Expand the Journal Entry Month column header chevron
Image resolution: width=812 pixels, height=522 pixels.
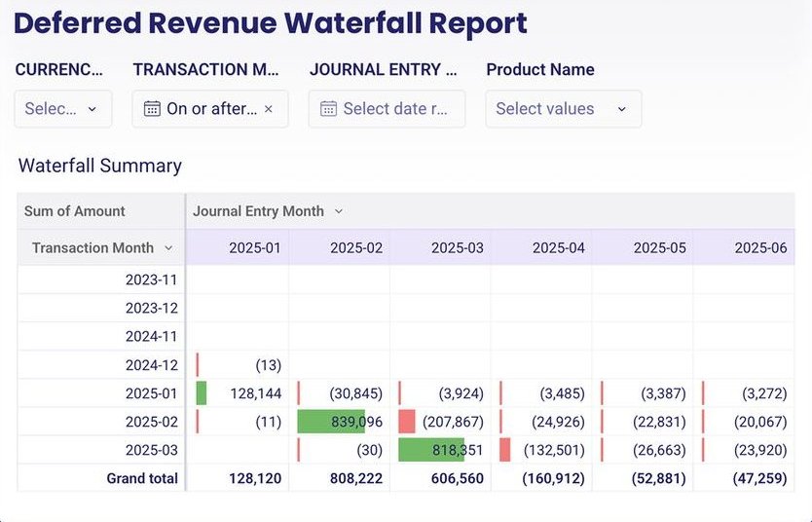(339, 211)
